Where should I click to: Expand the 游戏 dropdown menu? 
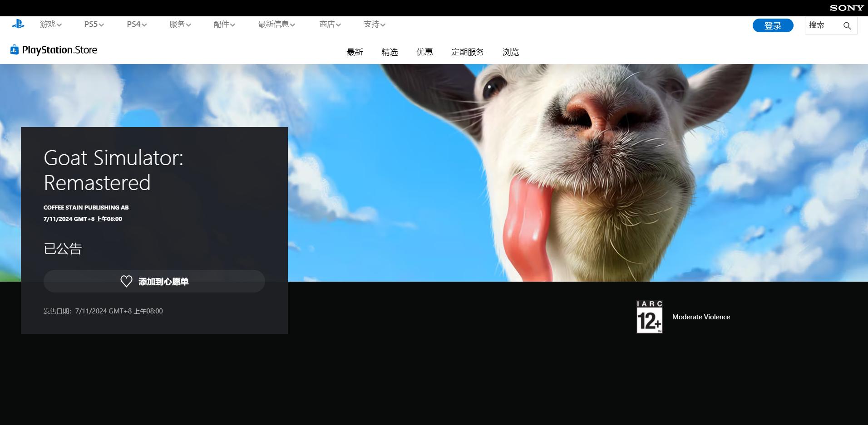[x=51, y=24]
